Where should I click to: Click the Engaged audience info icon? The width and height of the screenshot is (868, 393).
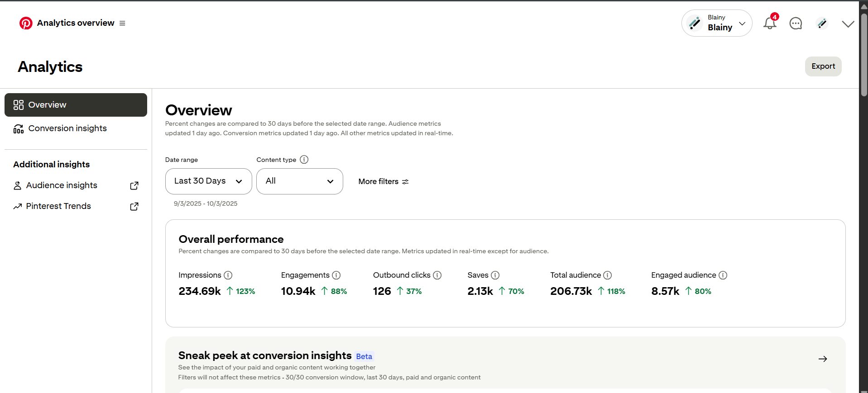[723, 275]
